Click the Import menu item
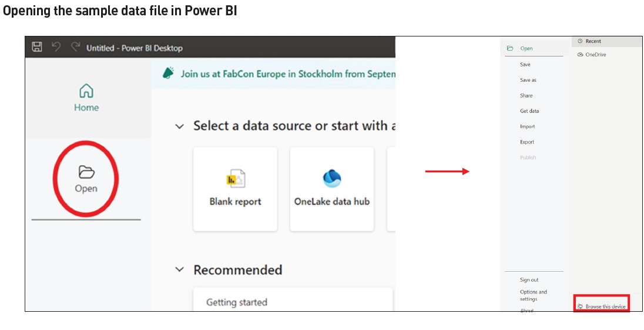 [527, 126]
